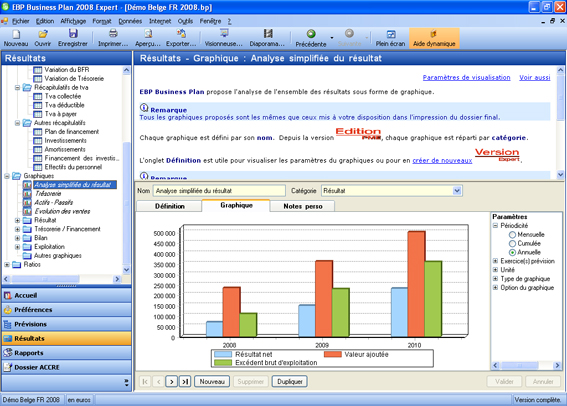The height and width of the screenshot is (406, 567).
Task: Open the Effectifs du personnel table
Action: (x=73, y=167)
